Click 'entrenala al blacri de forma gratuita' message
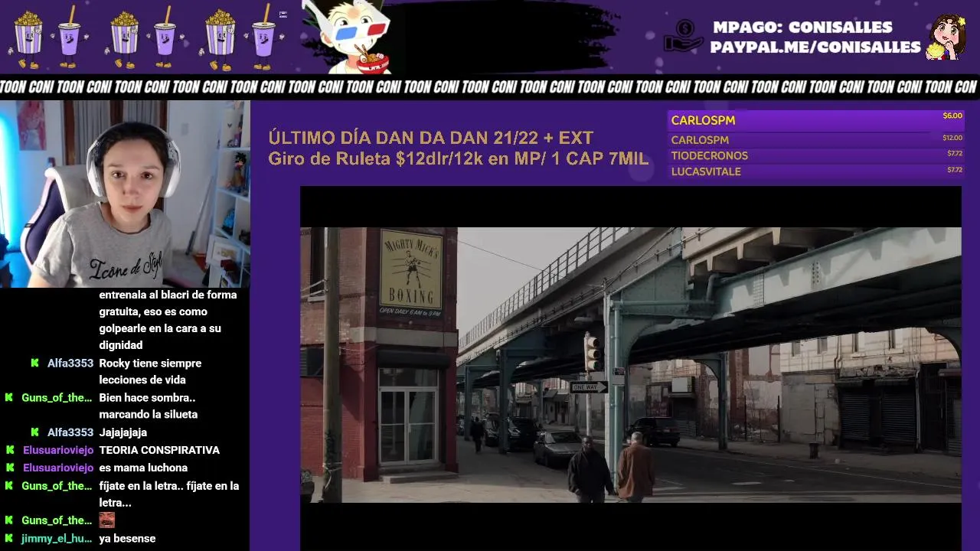Screen dimensions: 980x551 coord(168,320)
